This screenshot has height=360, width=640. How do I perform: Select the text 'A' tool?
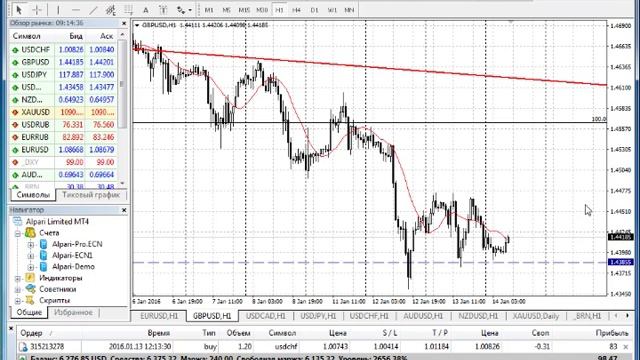(146, 9)
